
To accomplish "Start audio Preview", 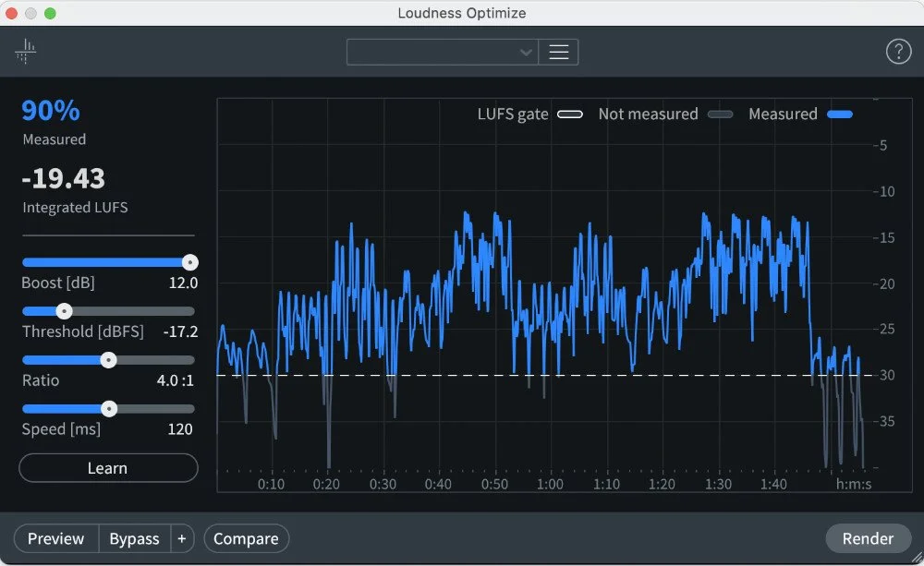I will pyautogui.click(x=55, y=538).
